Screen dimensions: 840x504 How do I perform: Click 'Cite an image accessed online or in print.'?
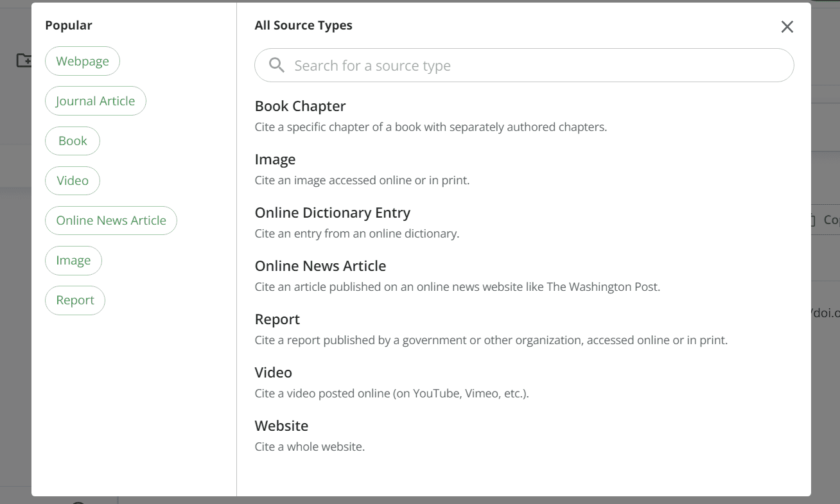coord(362,180)
